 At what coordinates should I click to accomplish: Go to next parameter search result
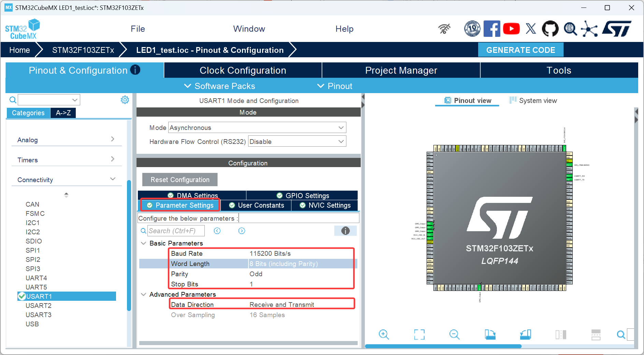click(x=242, y=231)
